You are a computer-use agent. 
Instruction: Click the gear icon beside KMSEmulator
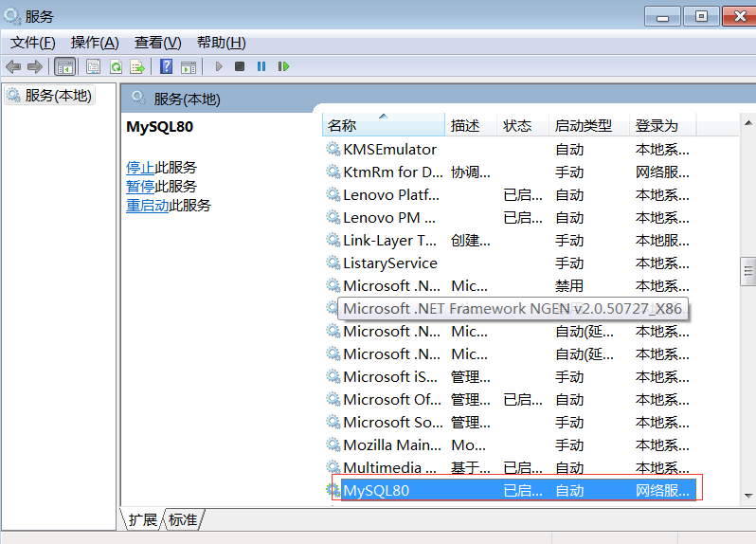333,149
